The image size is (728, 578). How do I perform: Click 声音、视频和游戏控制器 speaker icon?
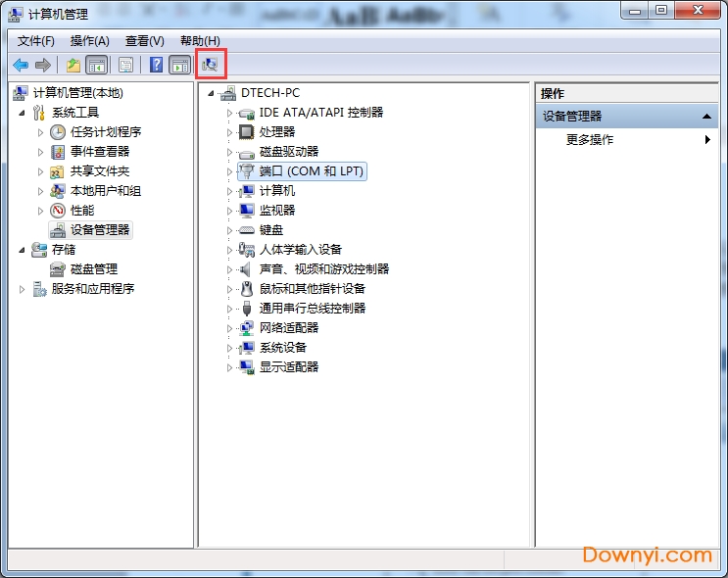(x=246, y=269)
